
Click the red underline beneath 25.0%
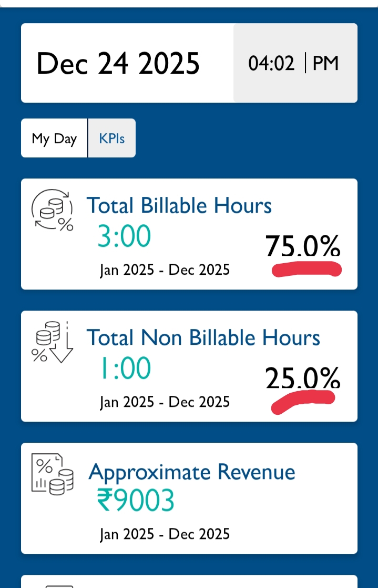pyautogui.click(x=303, y=400)
